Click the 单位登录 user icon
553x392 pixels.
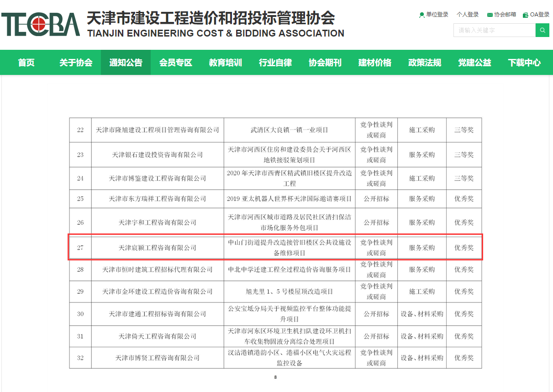click(x=422, y=15)
